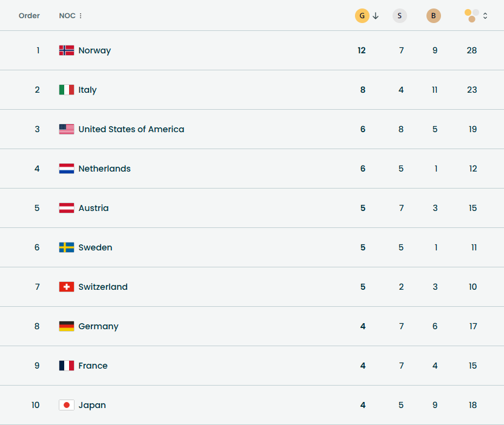Image resolution: width=504 pixels, height=425 pixels.
Task: Click the Order column header
Action: click(29, 16)
